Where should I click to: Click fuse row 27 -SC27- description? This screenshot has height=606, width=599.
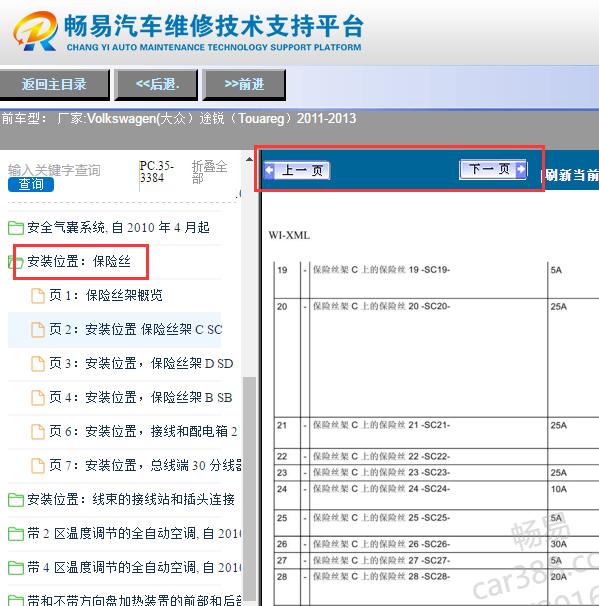coord(381,560)
